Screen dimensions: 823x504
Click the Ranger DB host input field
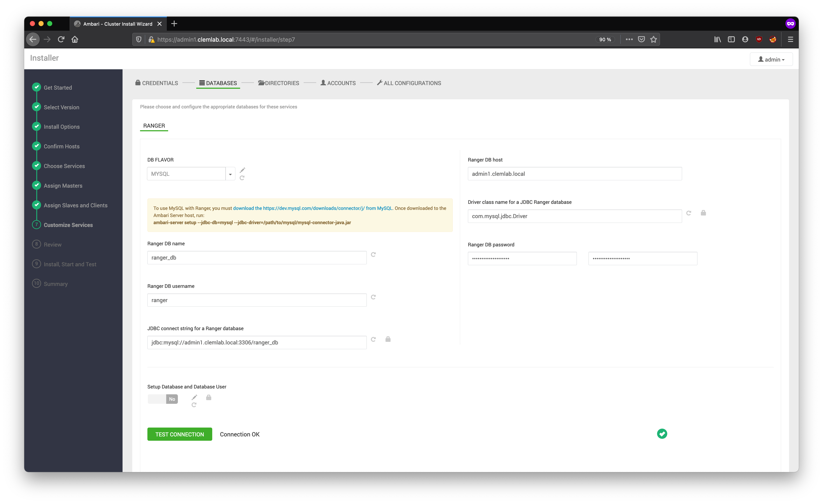pos(574,174)
